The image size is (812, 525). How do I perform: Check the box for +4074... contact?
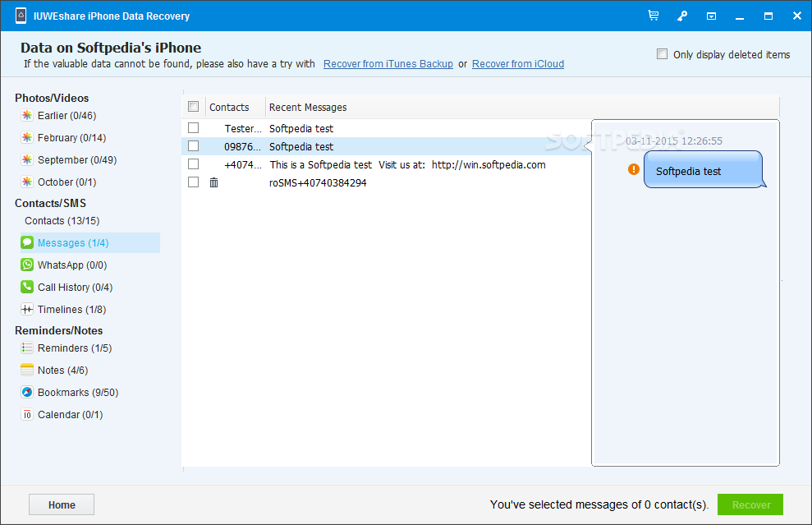pyautogui.click(x=193, y=164)
